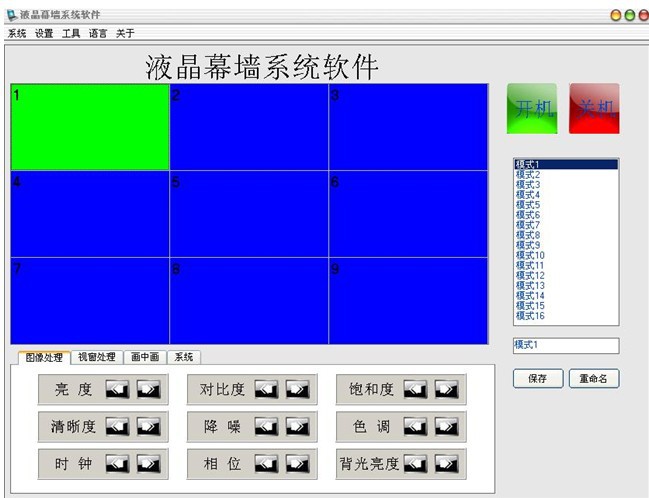The height and width of the screenshot is (498, 649).
Task: Click the right arrow for 色调 hue
Action: (446, 427)
